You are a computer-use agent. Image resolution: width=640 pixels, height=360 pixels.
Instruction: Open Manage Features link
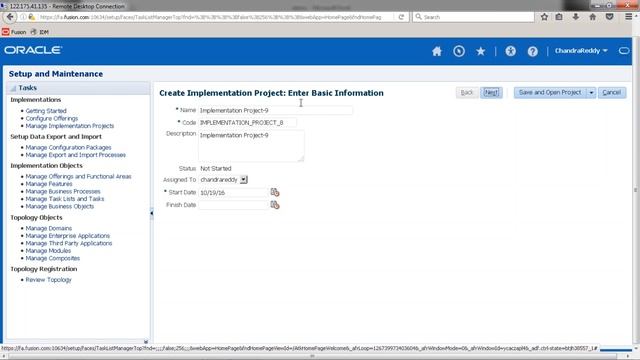49,184
